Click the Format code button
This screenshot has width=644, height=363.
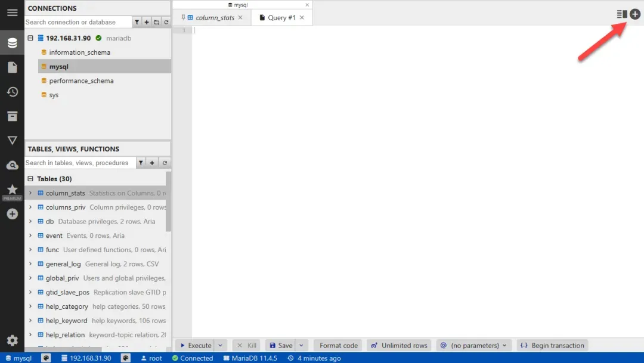coord(339,345)
